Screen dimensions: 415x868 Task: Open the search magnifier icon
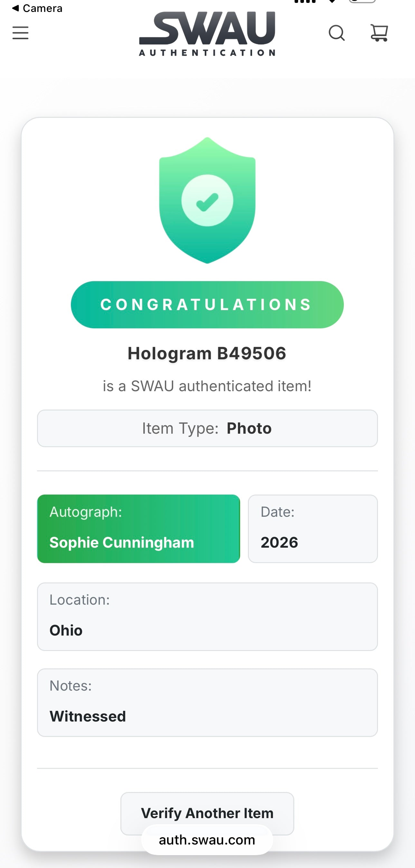336,33
